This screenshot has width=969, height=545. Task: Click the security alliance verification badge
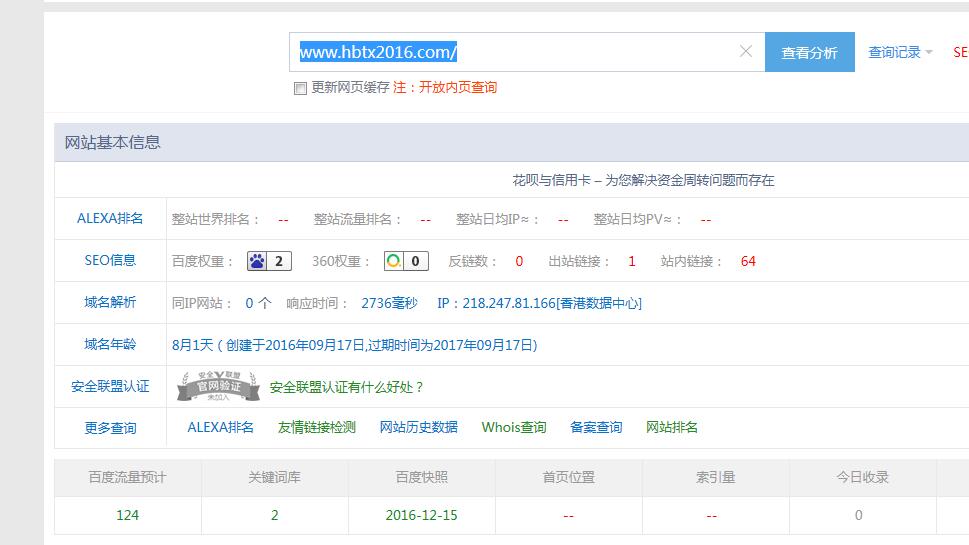click(218, 387)
